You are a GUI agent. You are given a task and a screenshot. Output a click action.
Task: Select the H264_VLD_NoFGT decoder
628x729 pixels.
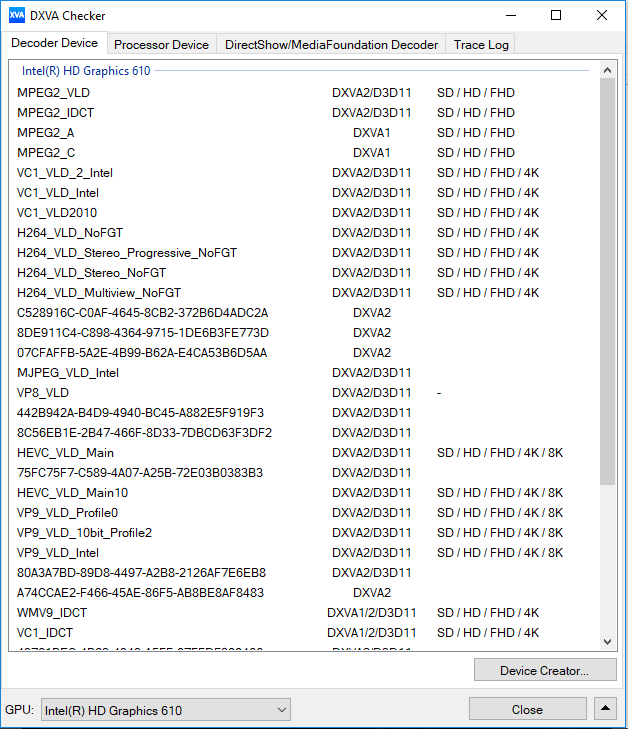pos(303,233)
